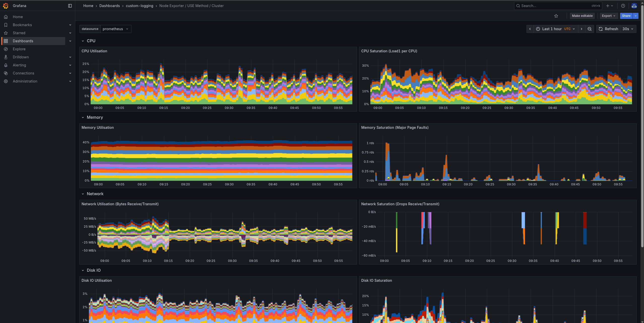Open the 30s refresh interval dropdown

coord(628,29)
